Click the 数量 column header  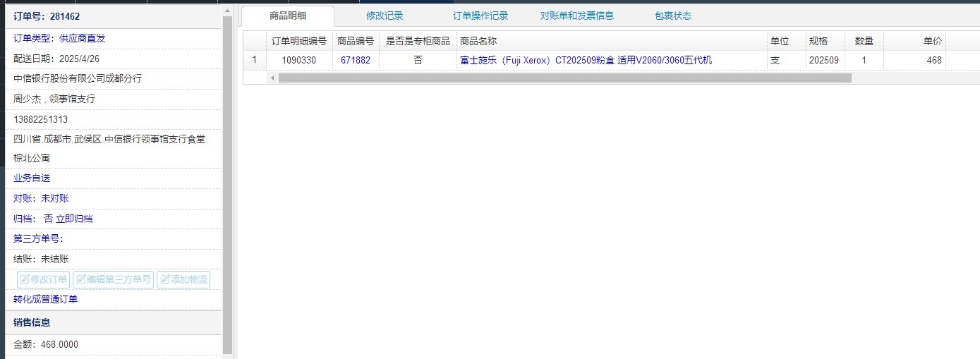coord(864,41)
